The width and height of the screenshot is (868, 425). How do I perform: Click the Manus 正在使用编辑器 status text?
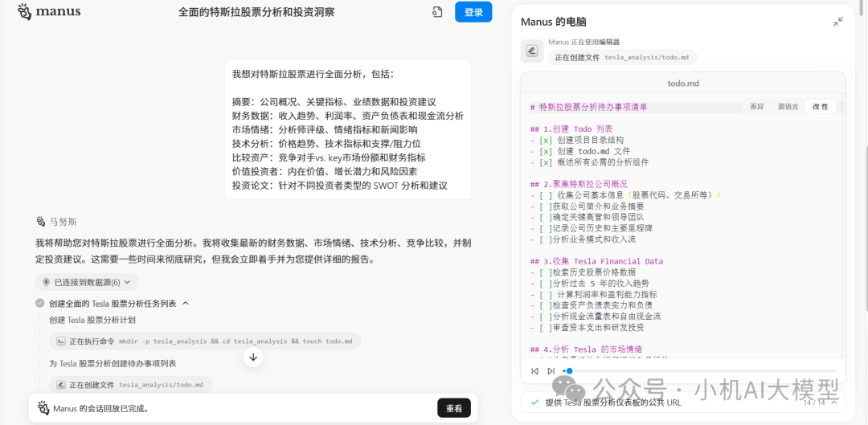coord(584,42)
